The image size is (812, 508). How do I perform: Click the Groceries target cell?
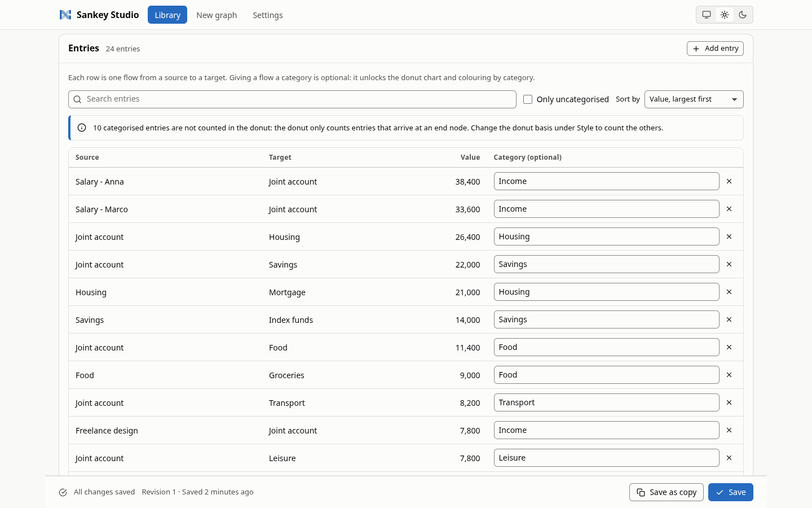coord(286,375)
